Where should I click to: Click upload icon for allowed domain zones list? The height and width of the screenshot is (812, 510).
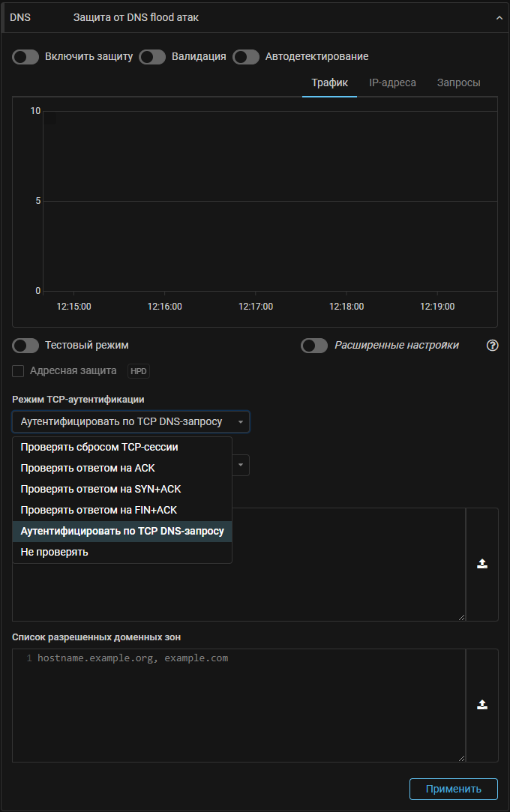(482, 705)
